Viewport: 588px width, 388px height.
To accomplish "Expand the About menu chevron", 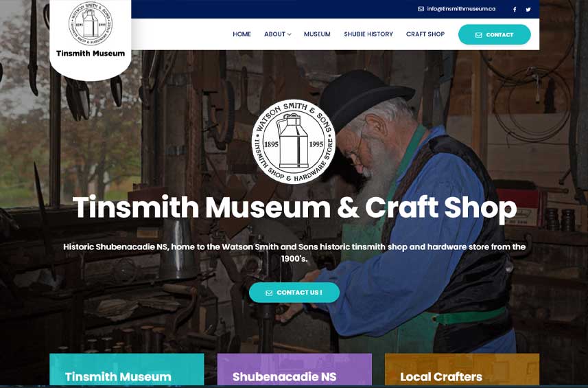I will [289, 34].
